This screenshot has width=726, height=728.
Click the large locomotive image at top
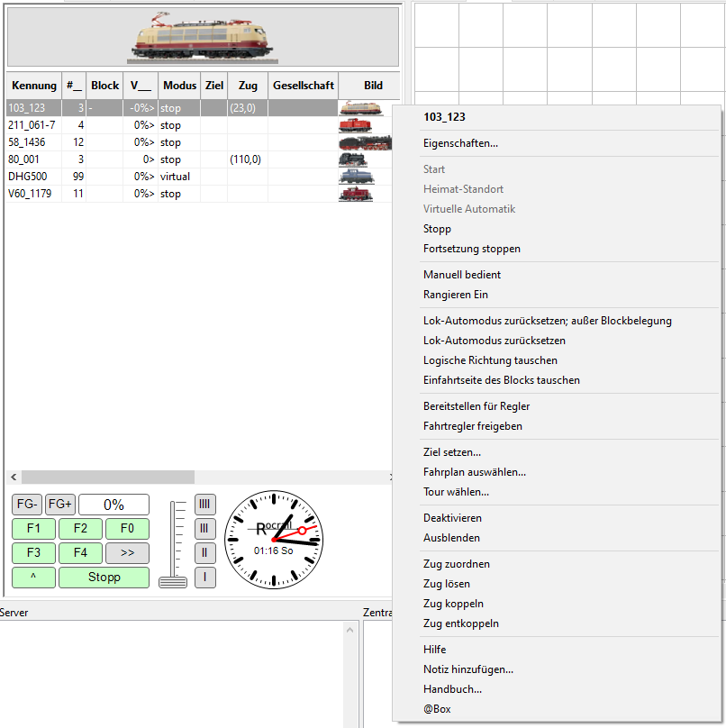point(204,36)
